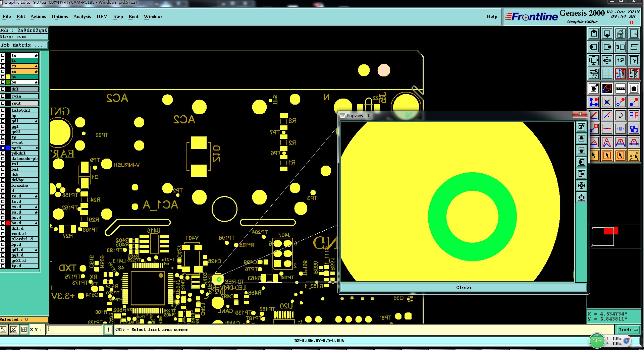644x350 pixels.
Task: Toggle the checkbox for layer to
Action: click(3, 55)
